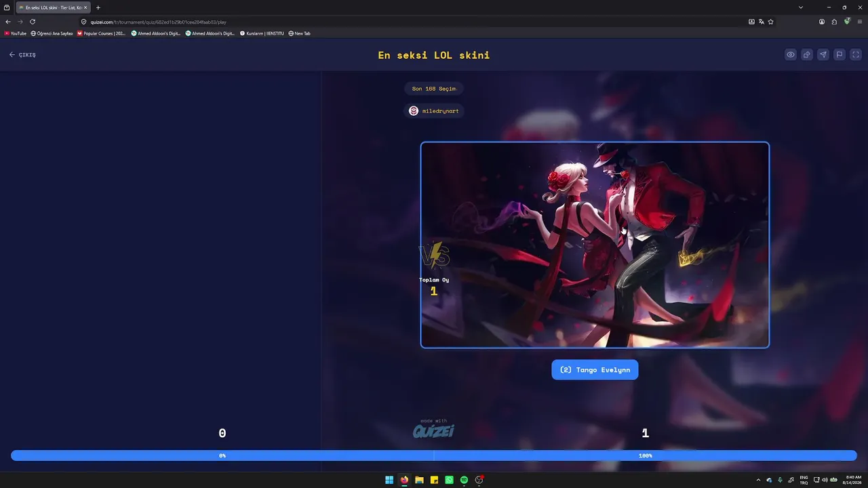Show hidden system tray icons

pyautogui.click(x=758, y=480)
